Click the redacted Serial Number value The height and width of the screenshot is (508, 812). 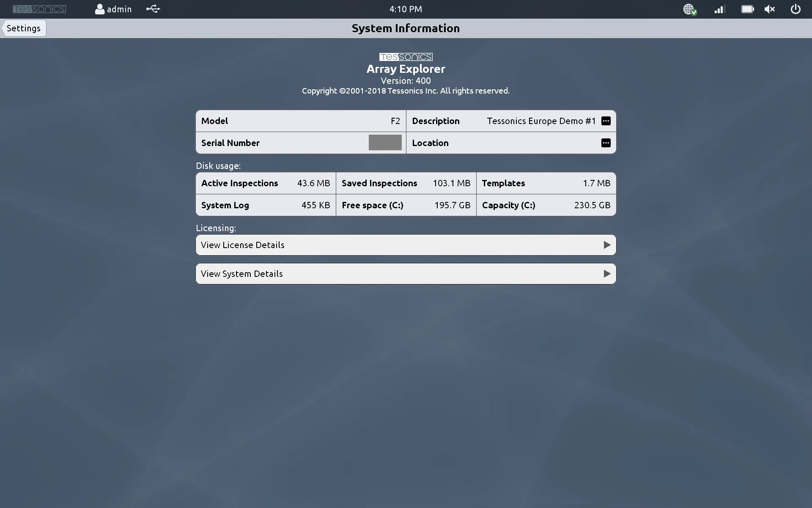[x=385, y=143]
